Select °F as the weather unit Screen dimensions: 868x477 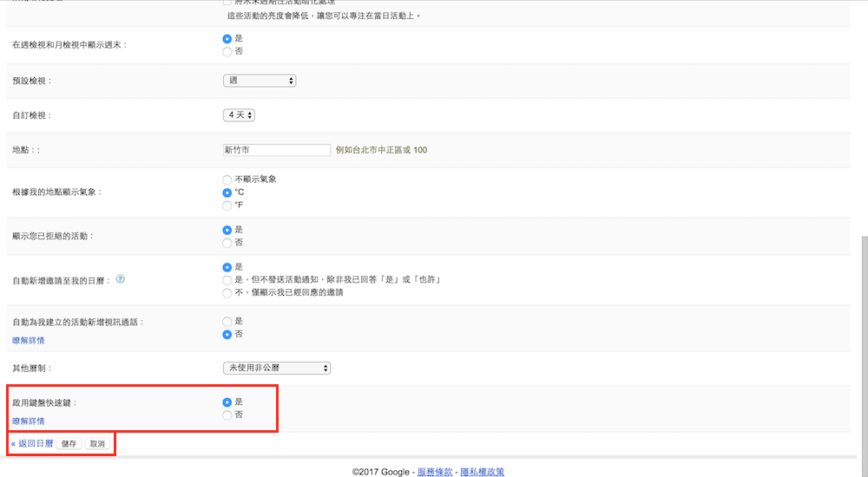point(227,206)
